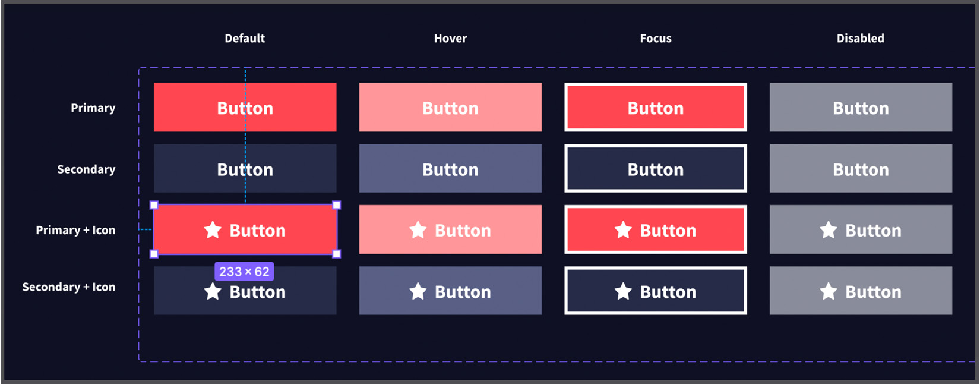980x384 pixels.
Task: Click the bottom-right selection resize handle
Action: point(337,254)
